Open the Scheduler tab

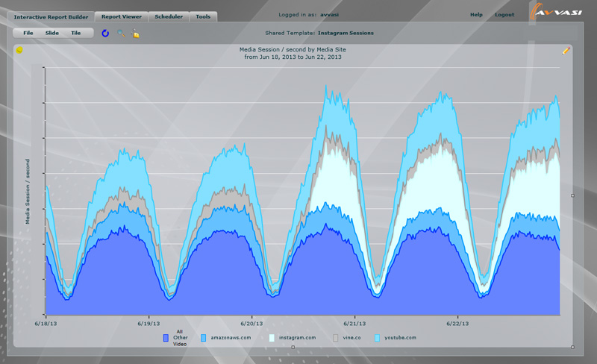click(169, 16)
